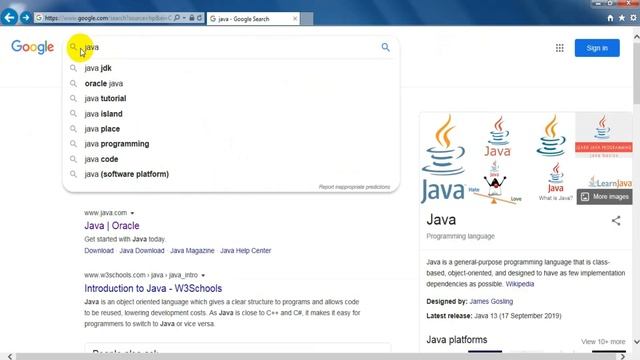Close the java - Google Search tab
The image size is (640, 360).
click(295, 18)
